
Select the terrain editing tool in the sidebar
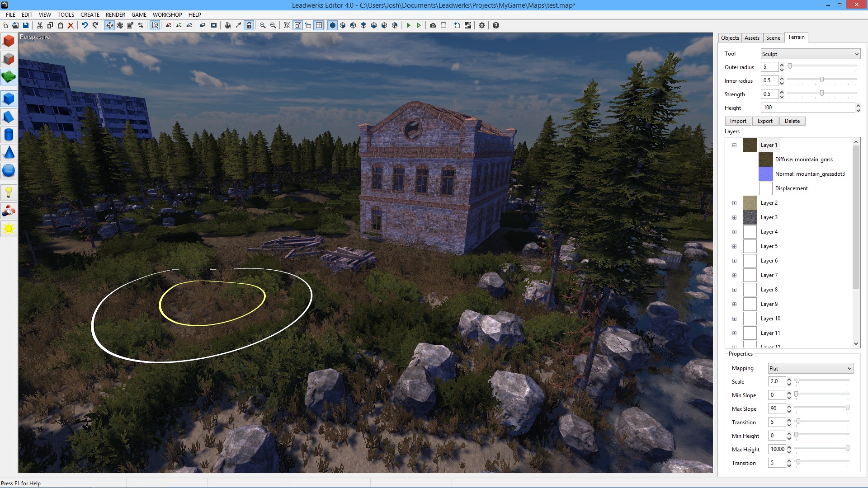[x=8, y=77]
